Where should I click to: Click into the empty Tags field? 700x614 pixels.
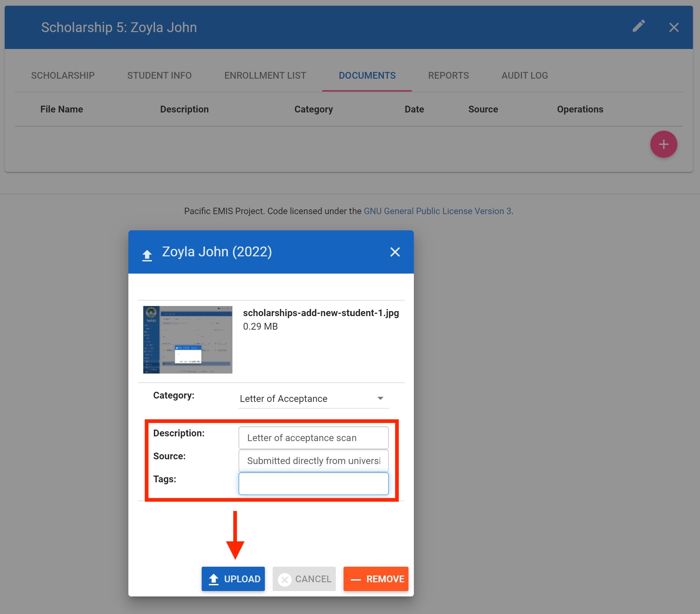[314, 484]
